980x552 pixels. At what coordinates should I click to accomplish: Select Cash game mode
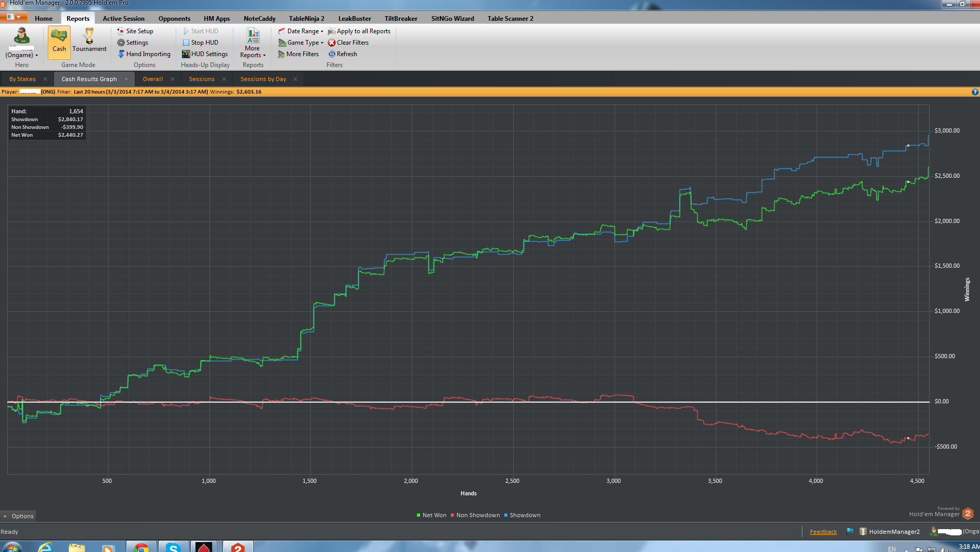tap(59, 43)
